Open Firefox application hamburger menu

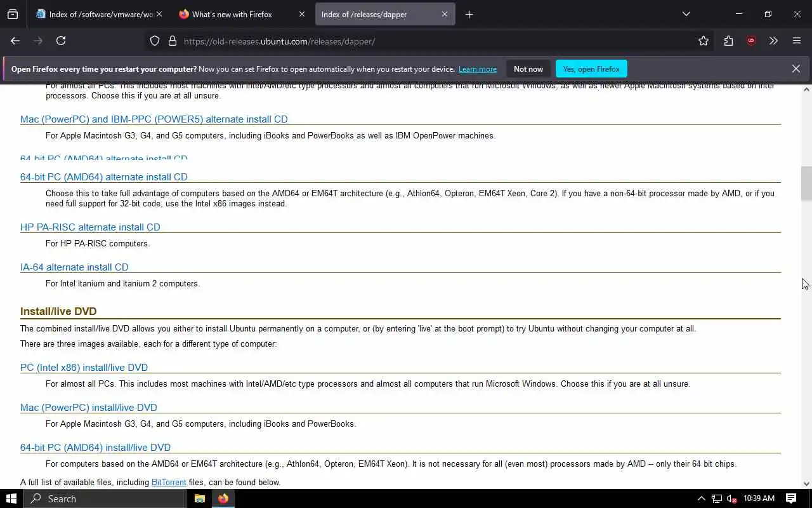coord(797,41)
